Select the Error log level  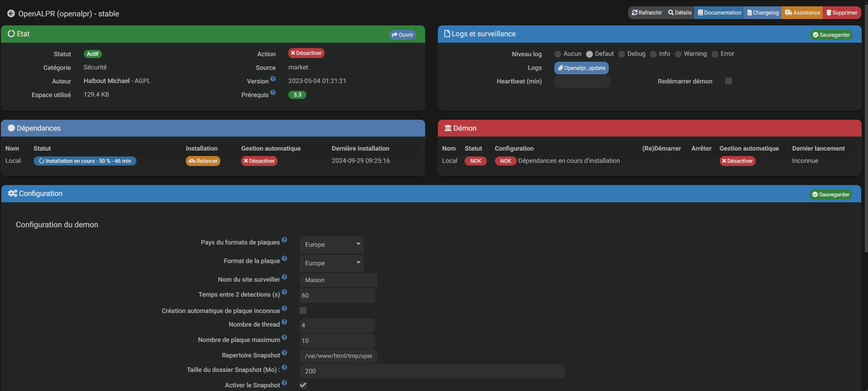coord(715,54)
